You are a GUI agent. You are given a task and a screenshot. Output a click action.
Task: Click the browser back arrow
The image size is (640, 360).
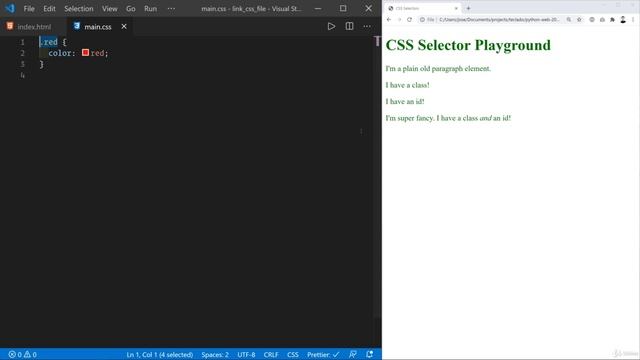click(x=389, y=20)
